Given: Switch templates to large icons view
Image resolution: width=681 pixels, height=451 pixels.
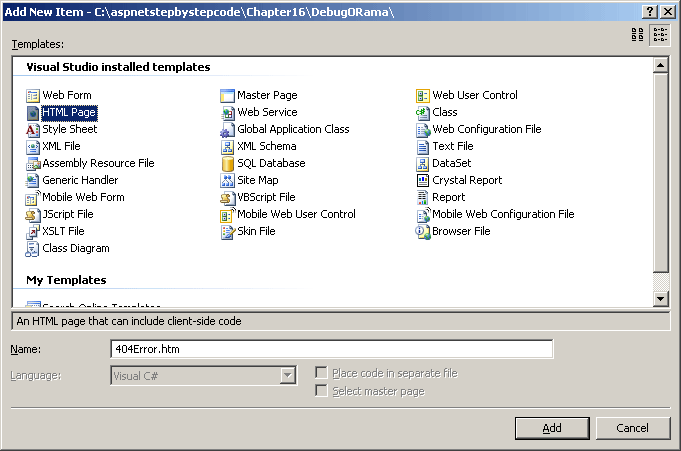Looking at the screenshot, I should [637, 34].
